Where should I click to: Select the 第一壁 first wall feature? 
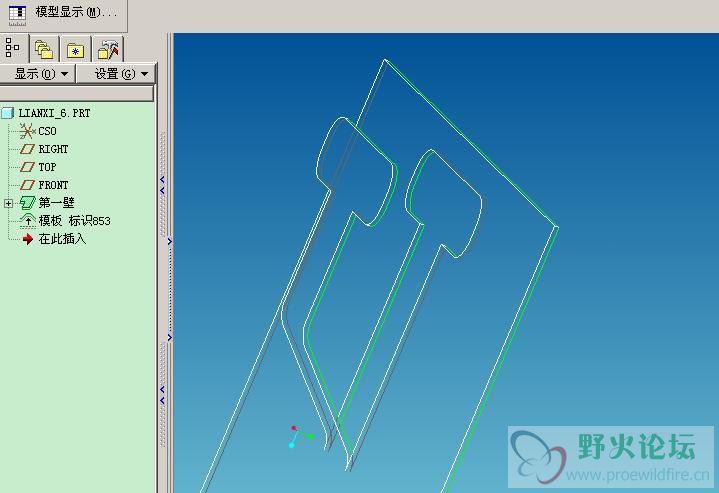click(x=56, y=203)
